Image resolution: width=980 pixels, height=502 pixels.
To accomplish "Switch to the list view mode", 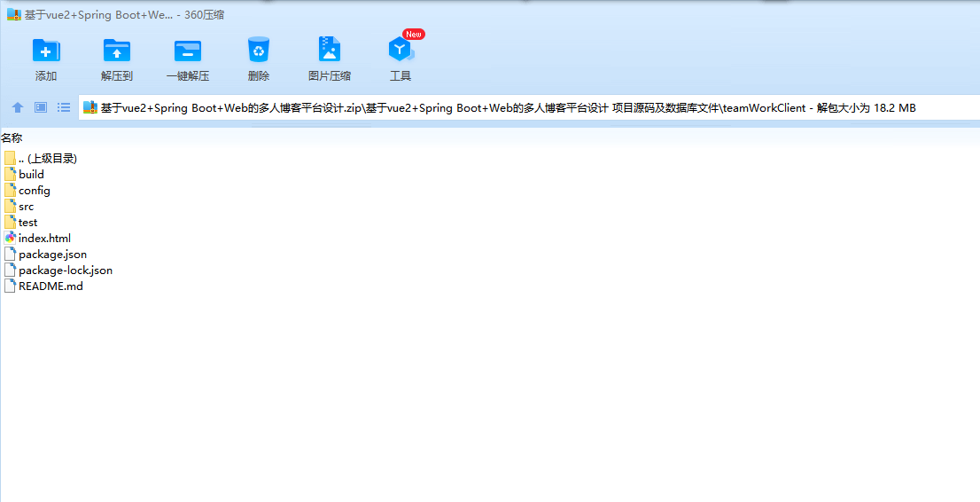I will [x=64, y=107].
